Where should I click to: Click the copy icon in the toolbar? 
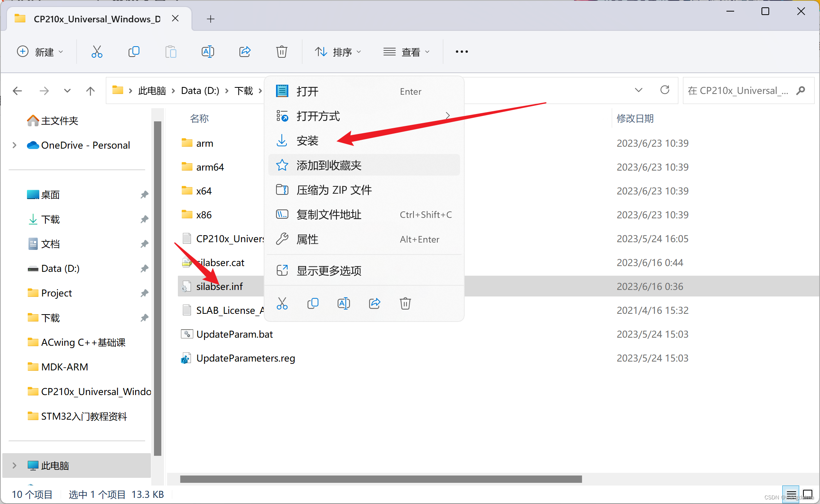134,52
